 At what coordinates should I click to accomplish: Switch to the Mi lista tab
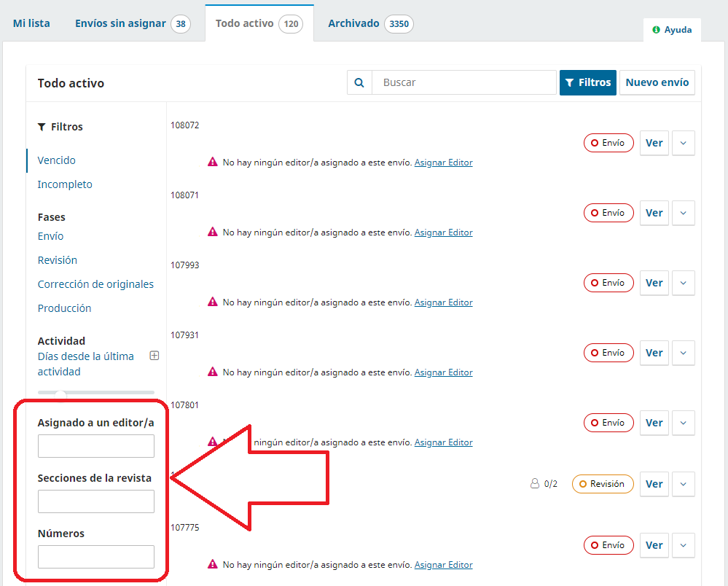[31, 23]
